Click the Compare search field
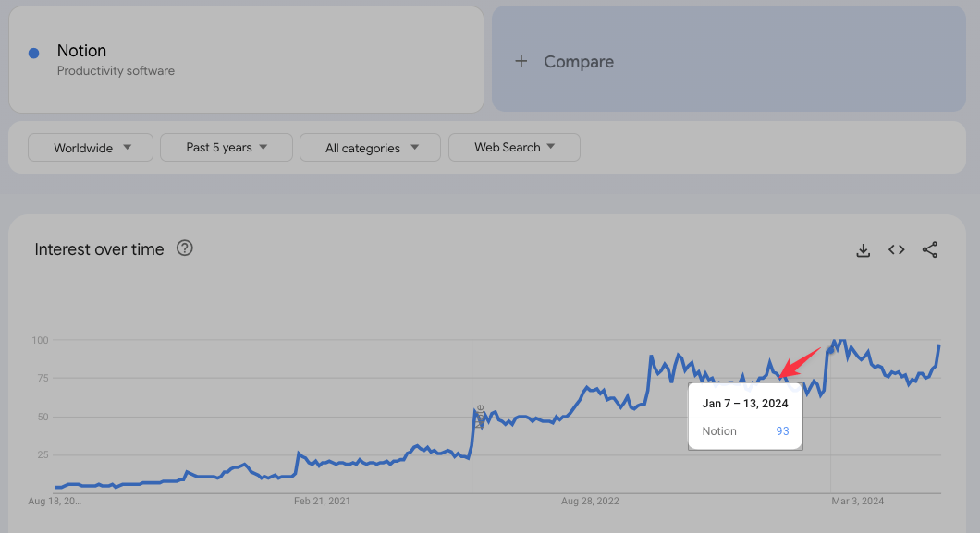 [x=579, y=61]
